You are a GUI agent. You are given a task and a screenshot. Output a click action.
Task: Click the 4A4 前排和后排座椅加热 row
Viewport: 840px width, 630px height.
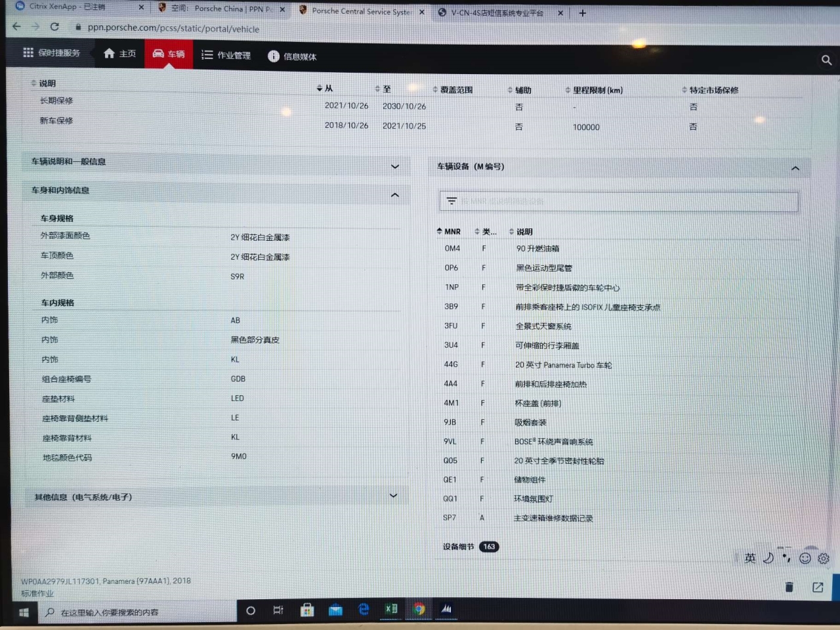[617, 383]
